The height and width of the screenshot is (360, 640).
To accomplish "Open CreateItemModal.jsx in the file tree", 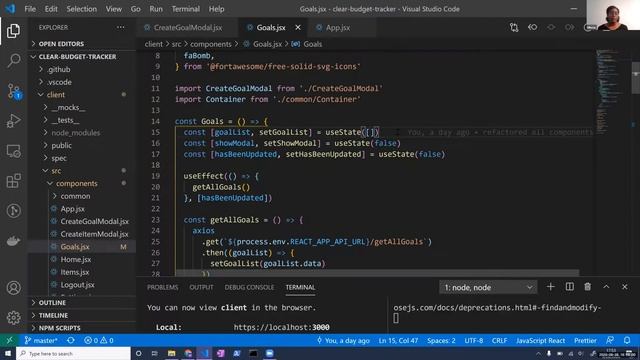I will [x=82, y=234].
